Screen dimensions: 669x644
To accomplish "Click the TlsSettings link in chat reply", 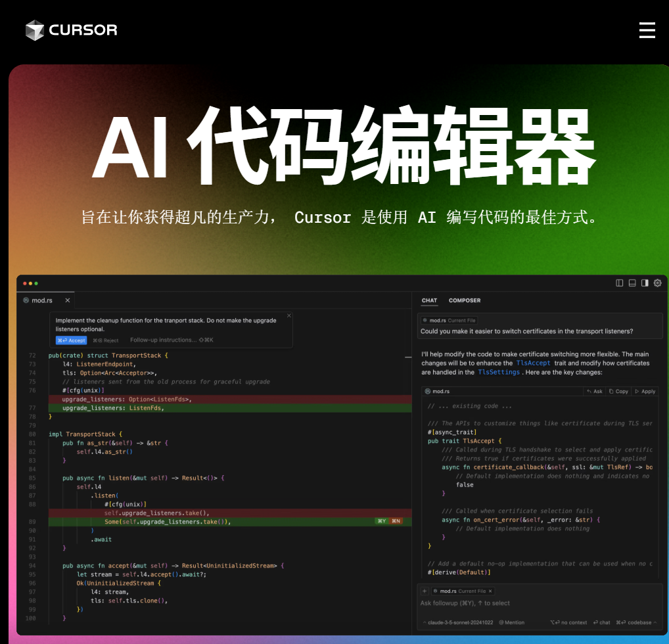I will [x=499, y=372].
